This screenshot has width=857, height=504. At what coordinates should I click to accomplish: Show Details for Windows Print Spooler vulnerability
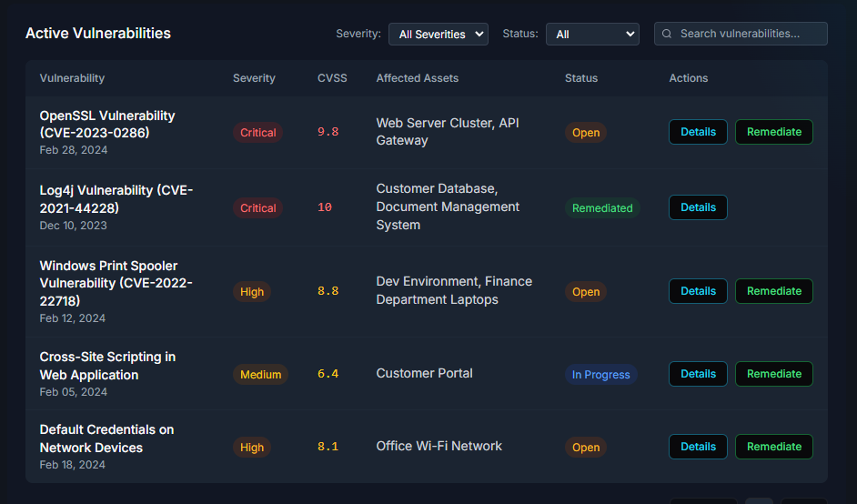(x=698, y=291)
